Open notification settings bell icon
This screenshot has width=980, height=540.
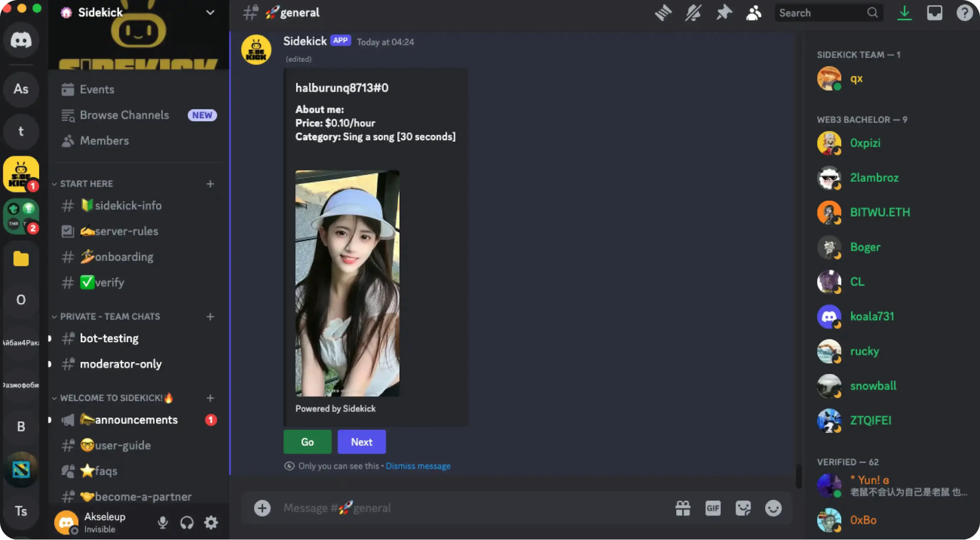click(693, 13)
